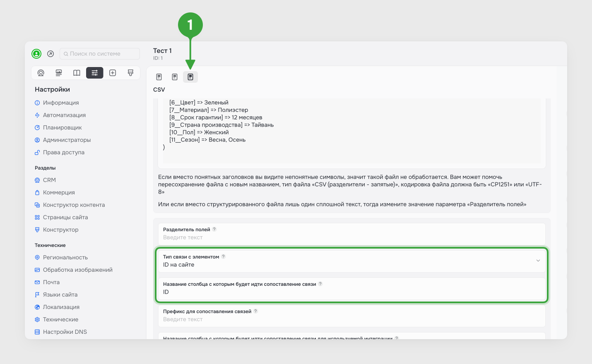Click the plus-in-square add icon
Viewport: 592px width, 364px height.
[x=113, y=73]
